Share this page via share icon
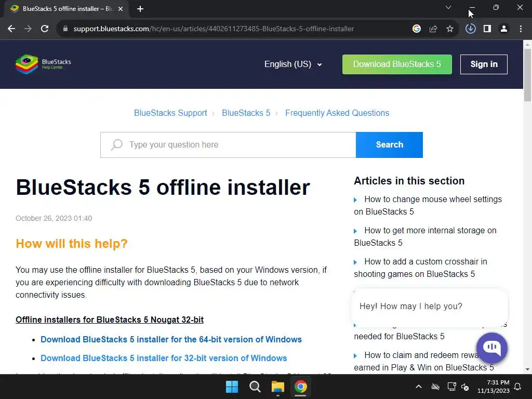This screenshot has width=532, height=399. click(x=433, y=29)
